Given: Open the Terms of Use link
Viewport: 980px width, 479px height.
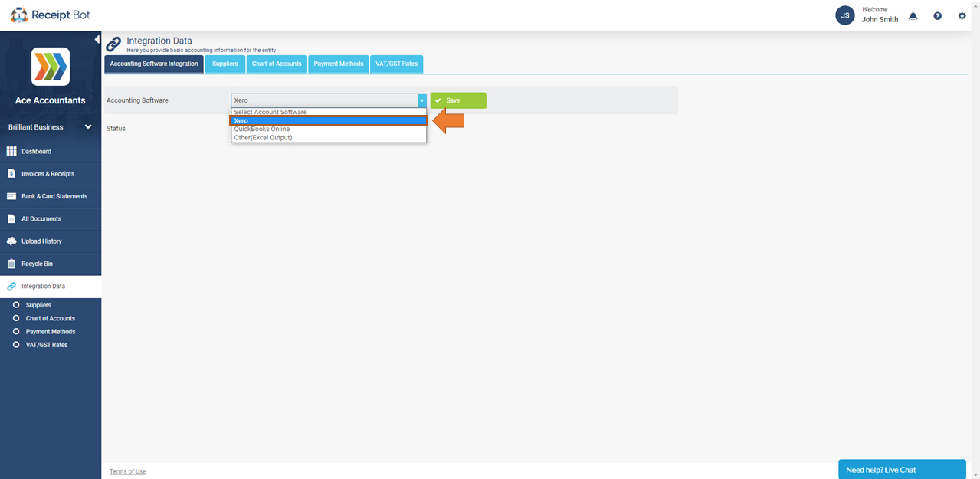Looking at the screenshot, I should (x=127, y=471).
